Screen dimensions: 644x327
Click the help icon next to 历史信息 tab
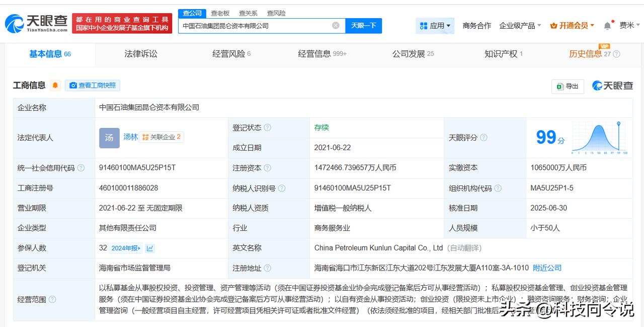pos(616,54)
